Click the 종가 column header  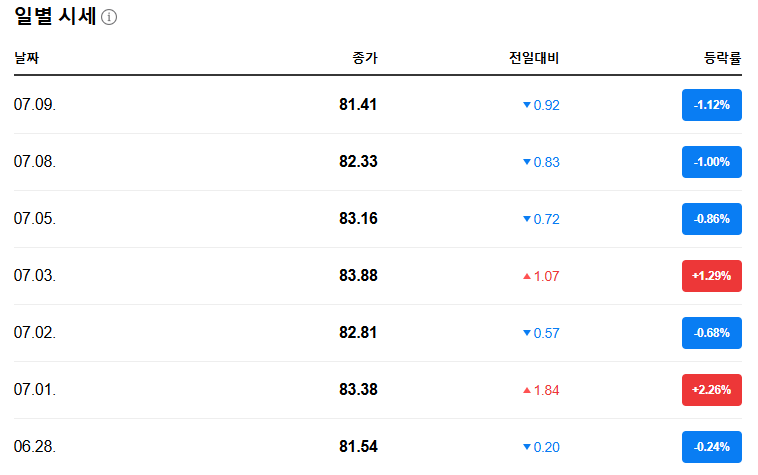365,58
